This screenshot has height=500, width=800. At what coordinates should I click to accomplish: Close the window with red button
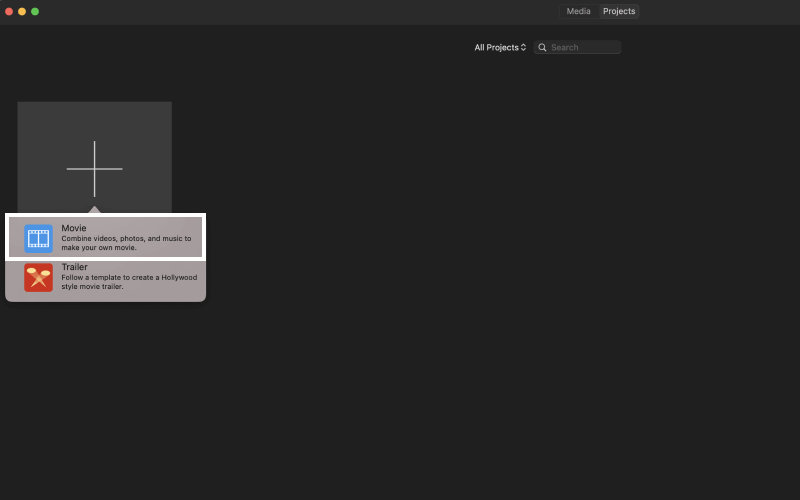coord(9,11)
